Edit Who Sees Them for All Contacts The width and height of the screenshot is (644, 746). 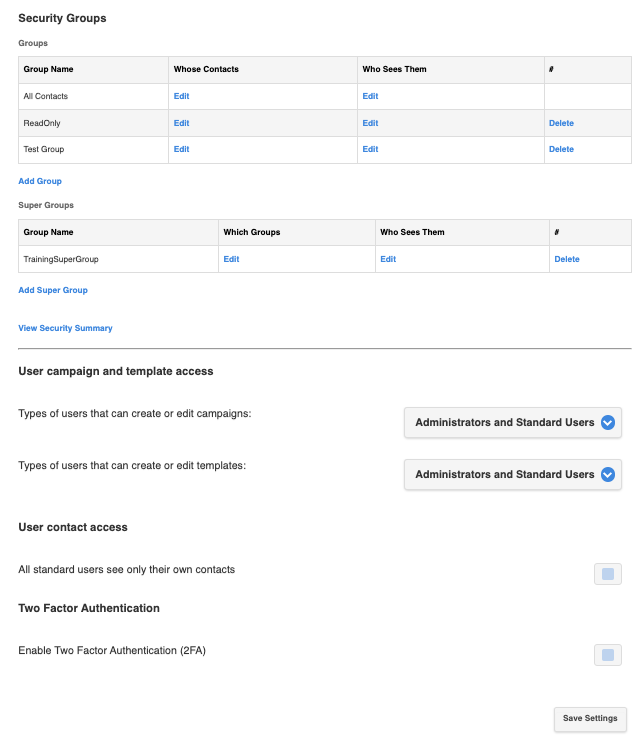pos(370,96)
